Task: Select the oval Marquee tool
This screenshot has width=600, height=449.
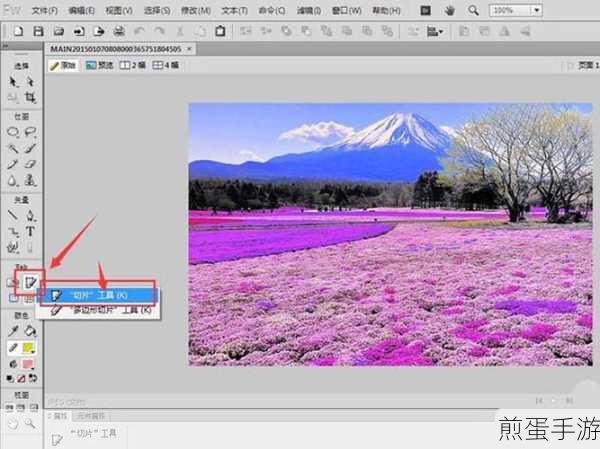Action: tap(13, 132)
